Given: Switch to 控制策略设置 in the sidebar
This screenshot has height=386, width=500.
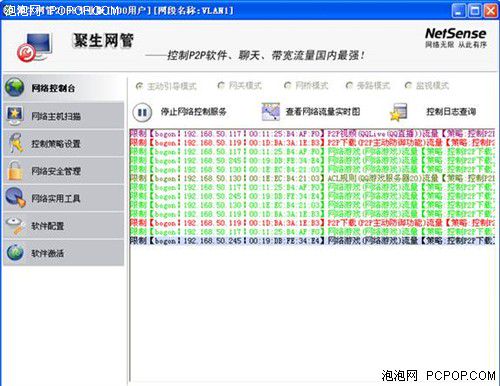Looking at the screenshot, I should 63,143.
